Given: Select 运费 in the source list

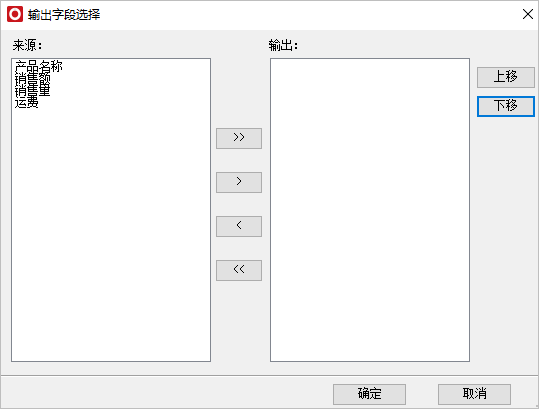Looking at the screenshot, I should coord(26,102).
